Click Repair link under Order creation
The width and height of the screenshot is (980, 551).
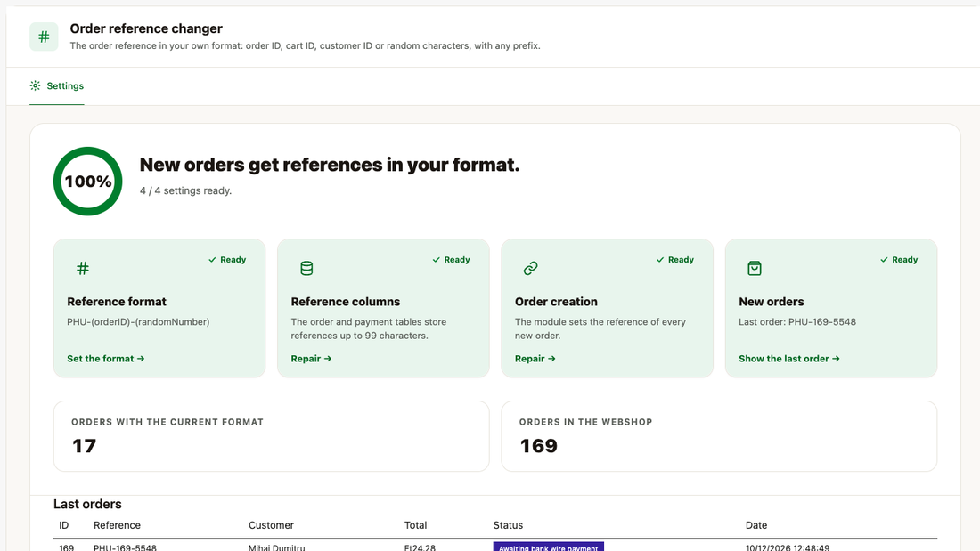535,359
